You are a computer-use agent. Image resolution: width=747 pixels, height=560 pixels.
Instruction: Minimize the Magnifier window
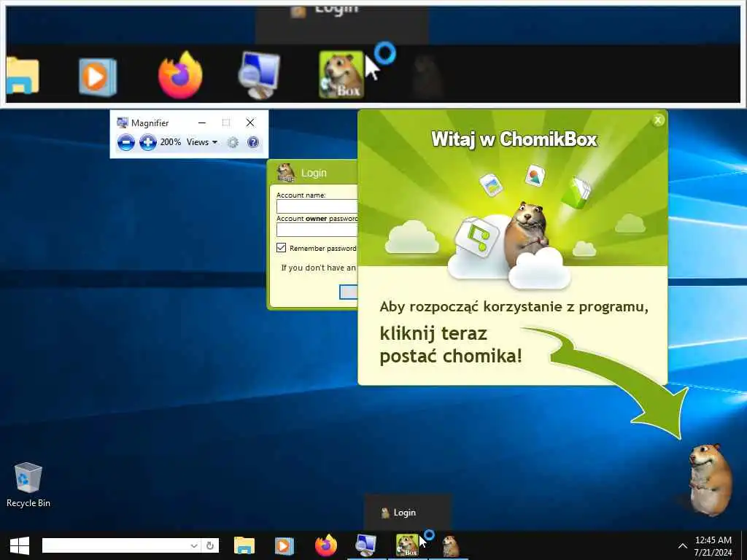pyautogui.click(x=202, y=122)
